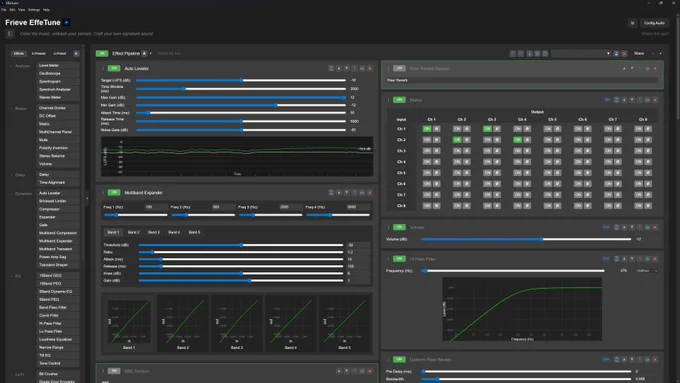
Task: Disable the Multiband Expander ON toggle
Action: (114, 193)
